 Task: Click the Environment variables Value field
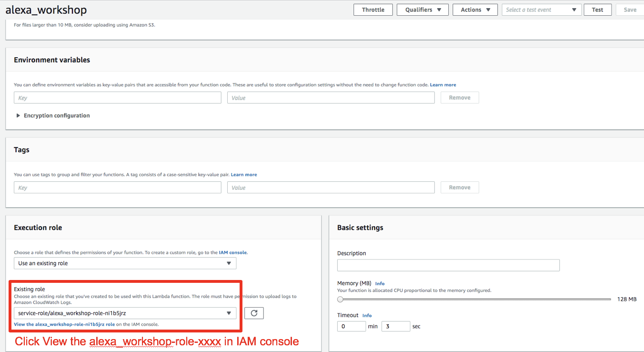[x=331, y=98]
